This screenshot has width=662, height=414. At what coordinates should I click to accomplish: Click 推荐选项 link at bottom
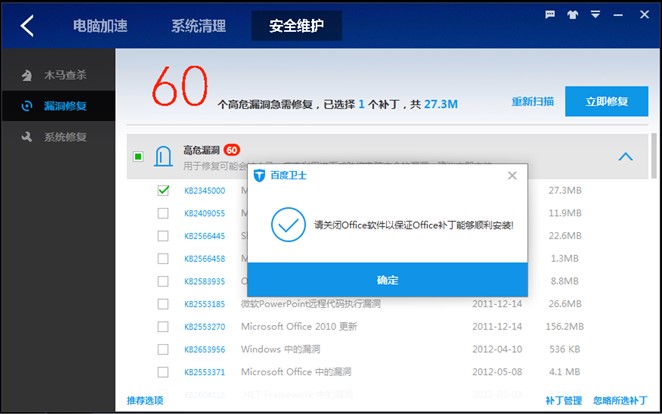(145, 400)
